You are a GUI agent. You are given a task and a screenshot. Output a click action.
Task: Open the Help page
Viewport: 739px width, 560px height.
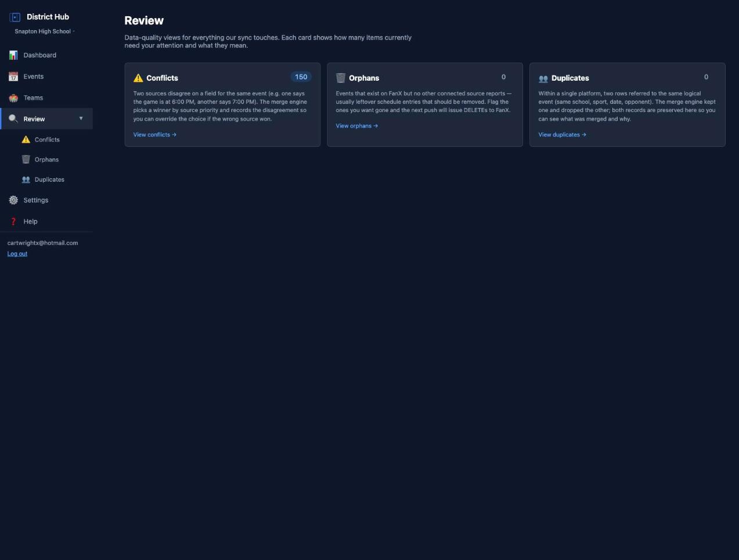[46, 222]
